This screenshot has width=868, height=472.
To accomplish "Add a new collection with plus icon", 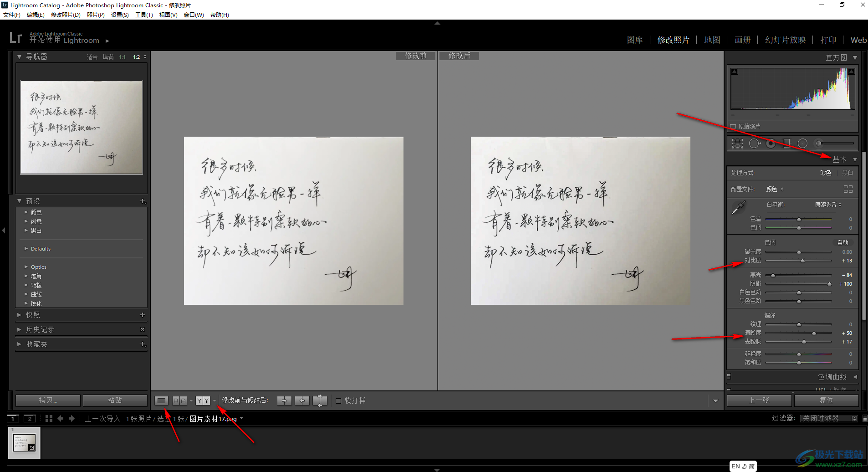I will 143,344.
